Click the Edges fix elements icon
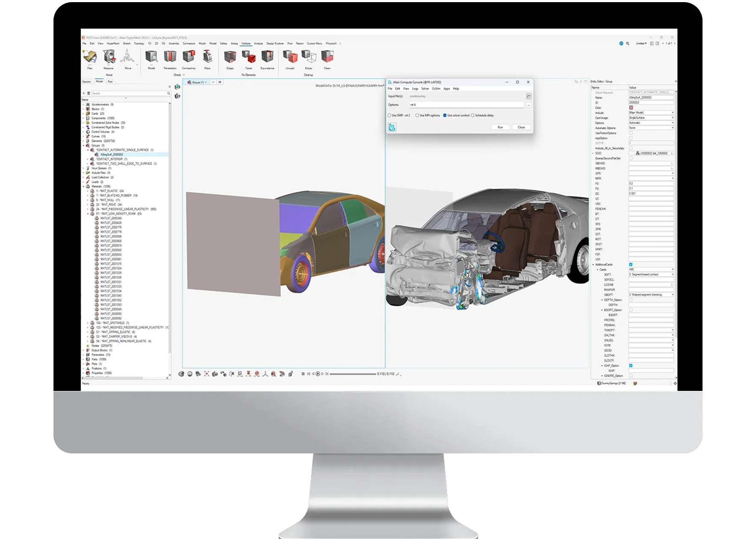The image size is (756, 539). (230, 57)
